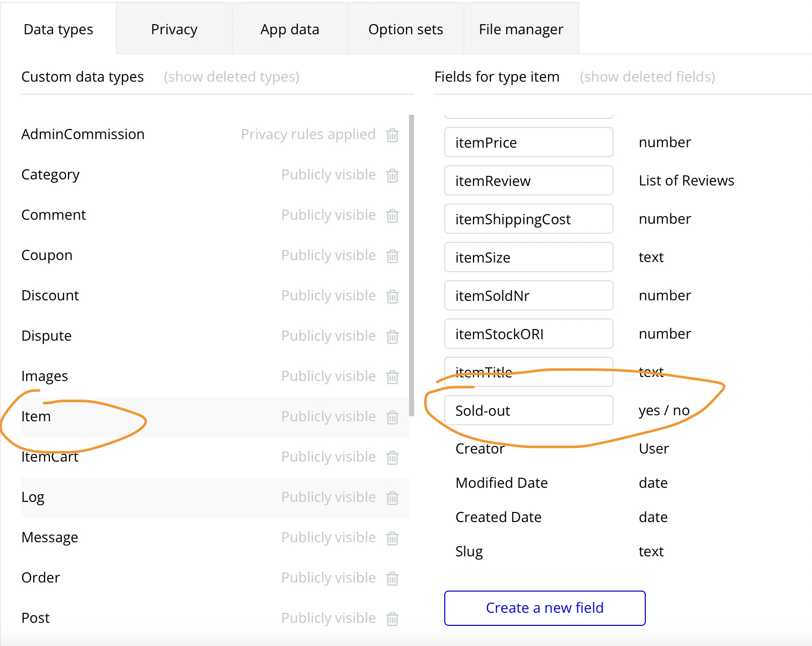Click the data types list scrollbar
Viewport: 812px width, 646px height.
click(412, 266)
